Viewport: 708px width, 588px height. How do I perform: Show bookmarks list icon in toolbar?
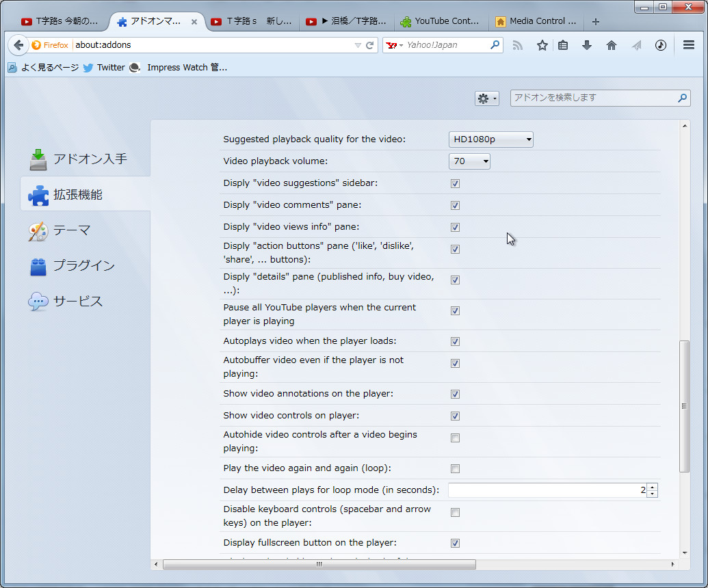[x=563, y=45]
